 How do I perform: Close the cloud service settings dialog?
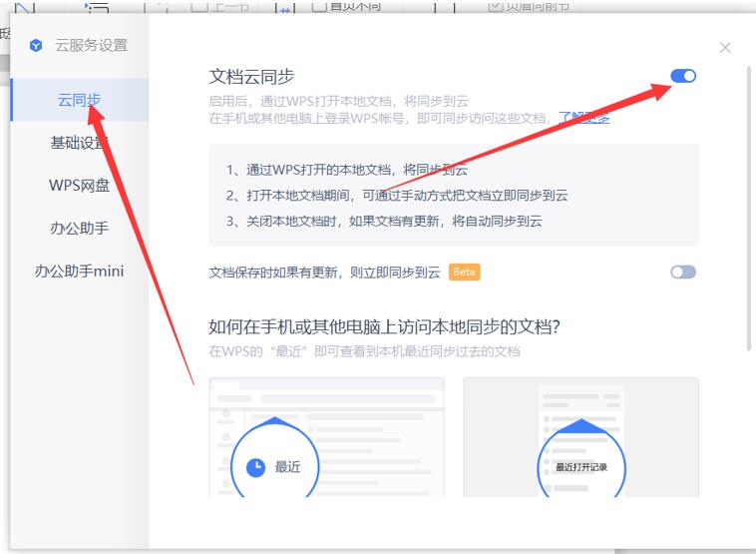point(725,47)
